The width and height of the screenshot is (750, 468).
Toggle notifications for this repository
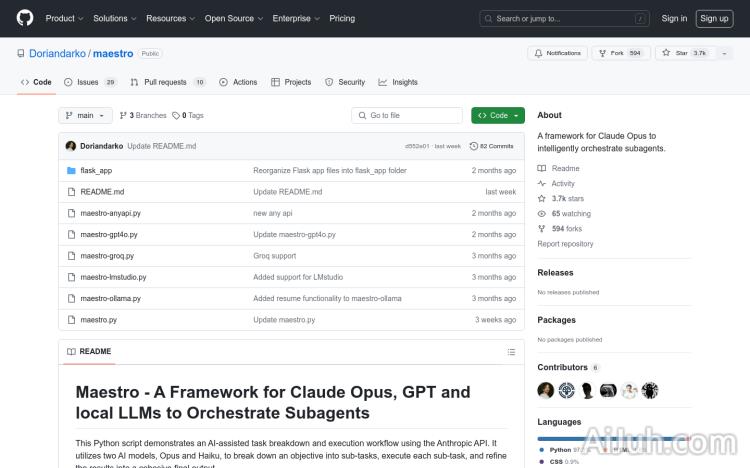tap(557, 53)
